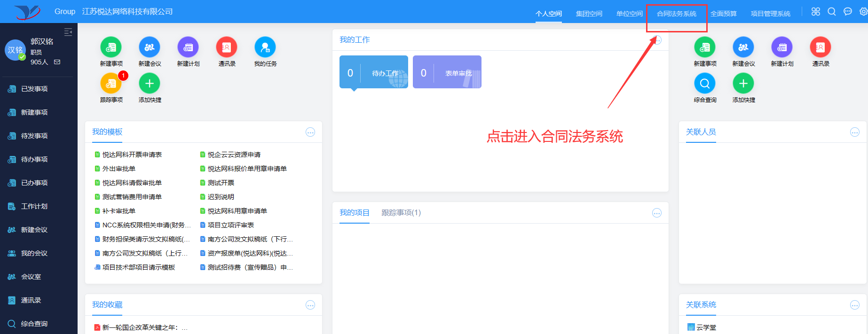The height and width of the screenshot is (334, 868).
Task: Switch to 跟踪事项(1) tab
Action: pos(401,213)
